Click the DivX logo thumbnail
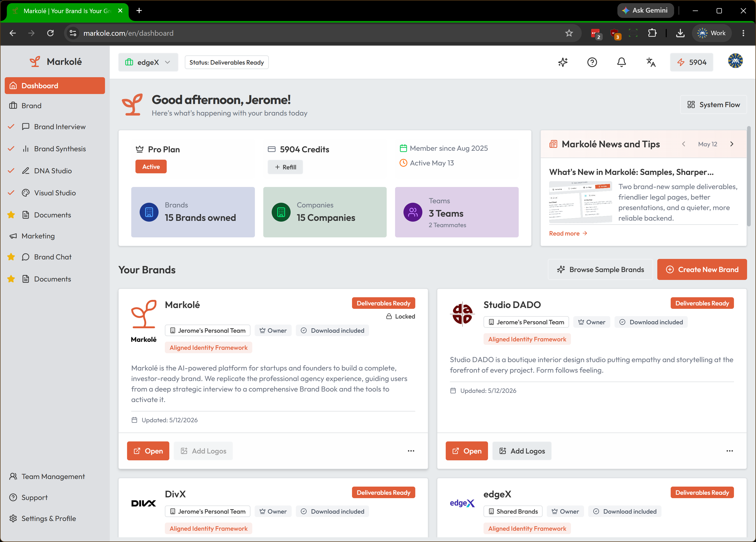Image resolution: width=756 pixels, height=542 pixels. [x=144, y=503]
